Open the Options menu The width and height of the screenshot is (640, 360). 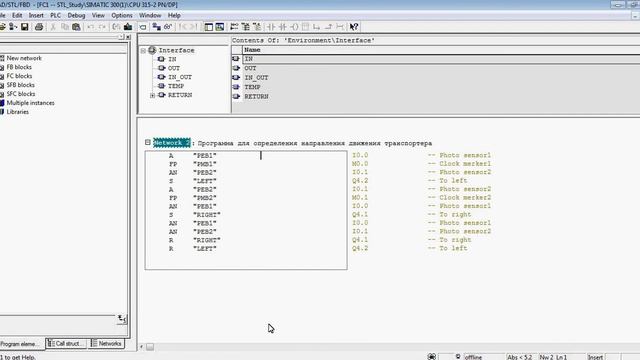tap(122, 16)
